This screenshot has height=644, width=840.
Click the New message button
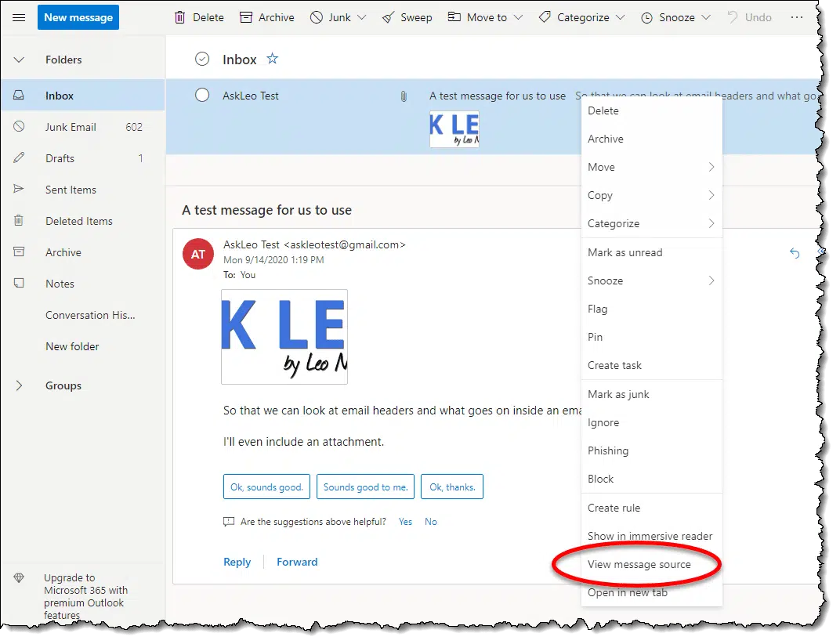pos(78,18)
